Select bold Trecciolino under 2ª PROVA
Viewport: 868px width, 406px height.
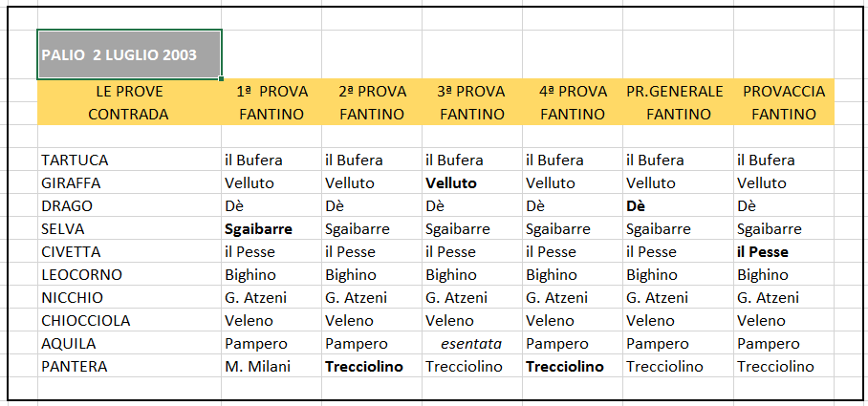click(372, 367)
